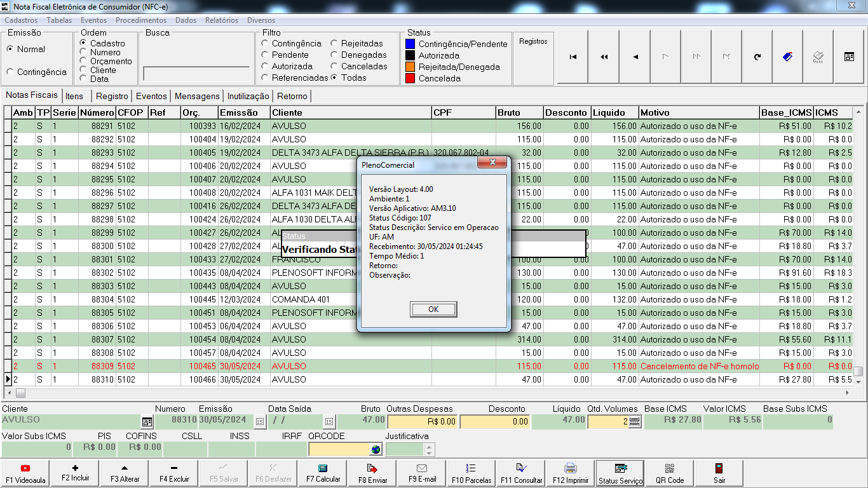Go to the first record
Viewport: 868px width, 488px height.
[x=573, y=57]
